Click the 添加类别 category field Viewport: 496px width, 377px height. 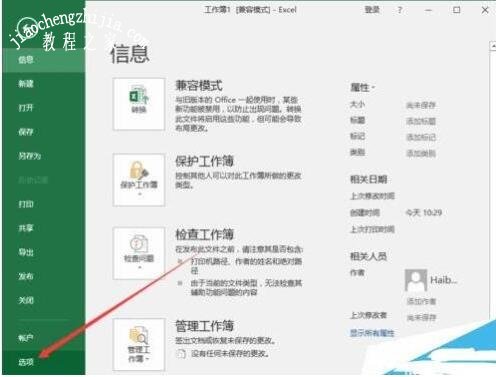(x=421, y=153)
